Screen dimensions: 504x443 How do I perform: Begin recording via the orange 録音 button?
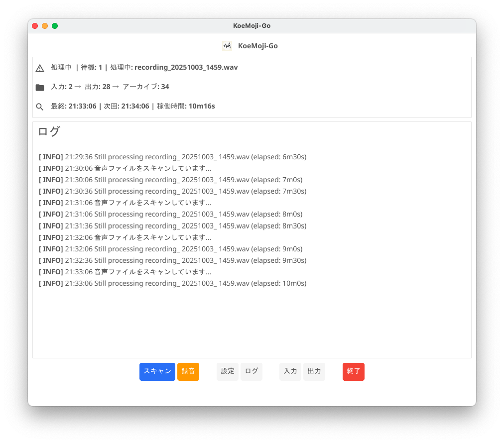pyautogui.click(x=188, y=371)
